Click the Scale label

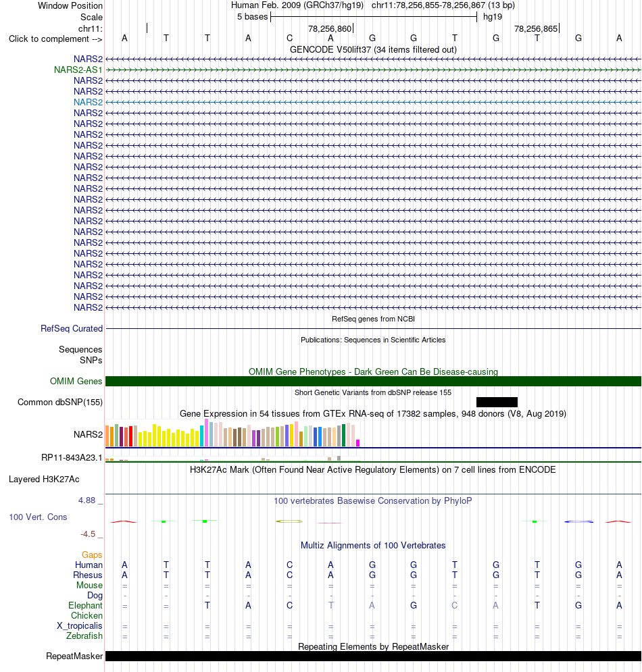tap(91, 17)
